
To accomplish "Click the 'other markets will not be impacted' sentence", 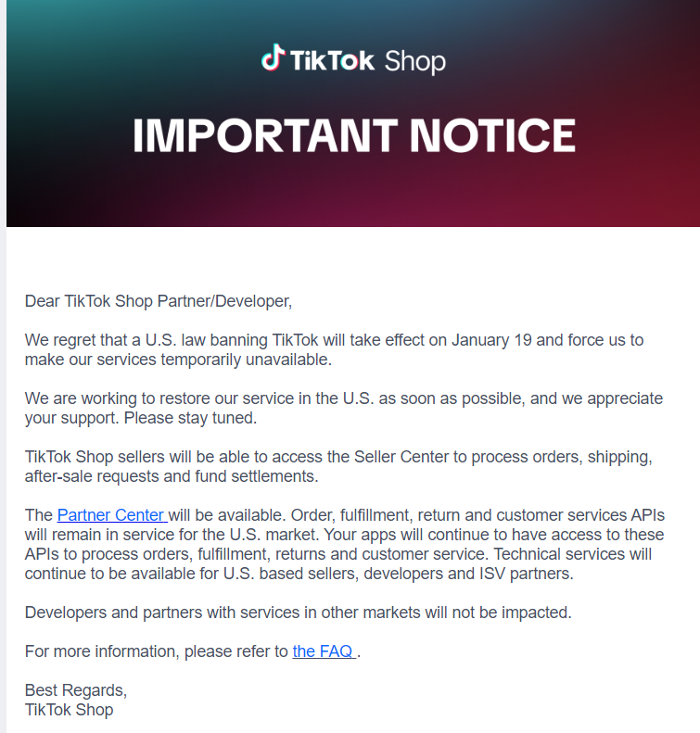I will [299, 613].
